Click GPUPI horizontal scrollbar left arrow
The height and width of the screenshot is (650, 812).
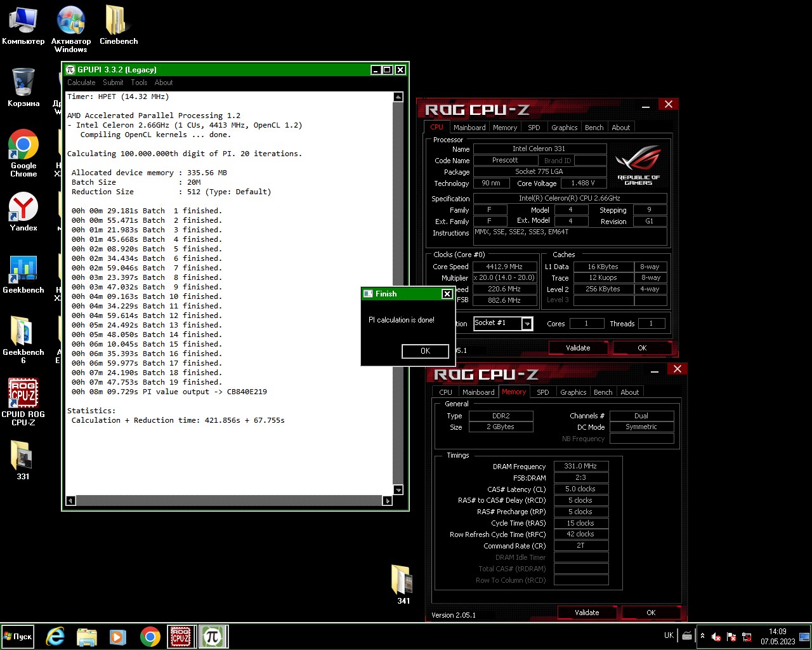point(71,501)
